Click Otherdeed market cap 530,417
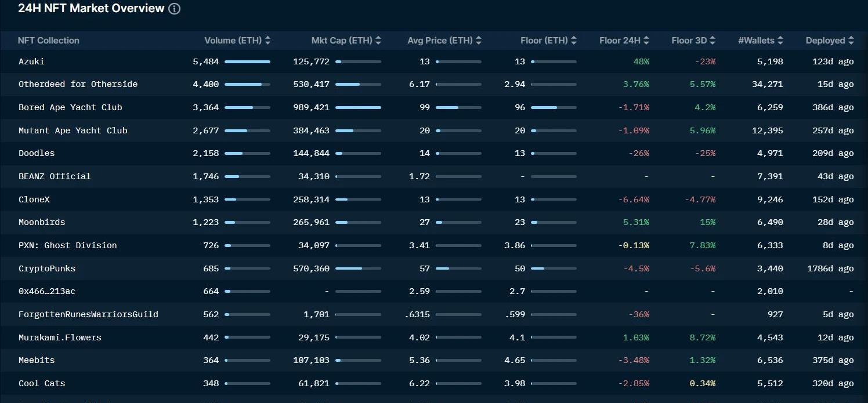Screen dimensions: 868x403 (x=311, y=84)
